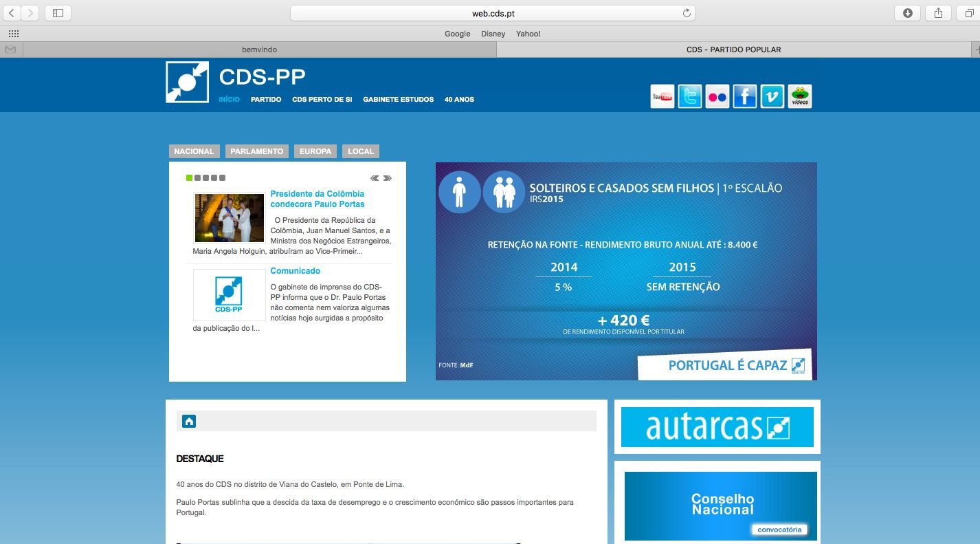Click the DESTAQUE heading
Image resolution: width=980 pixels, height=544 pixels.
pyautogui.click(x=200, y=459)
